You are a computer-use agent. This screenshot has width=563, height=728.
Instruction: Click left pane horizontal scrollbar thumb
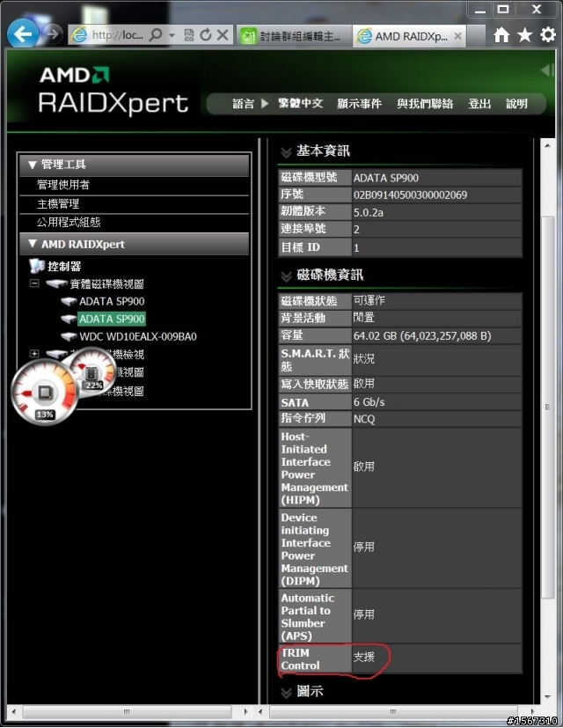[x=127, y=711]
